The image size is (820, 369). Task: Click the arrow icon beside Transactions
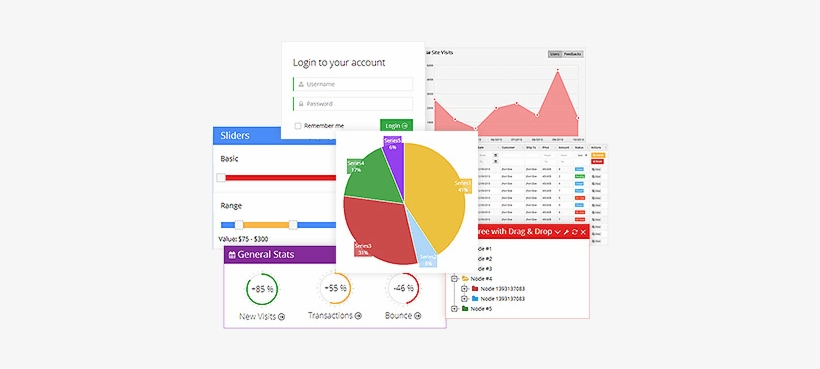pos(359,316)
